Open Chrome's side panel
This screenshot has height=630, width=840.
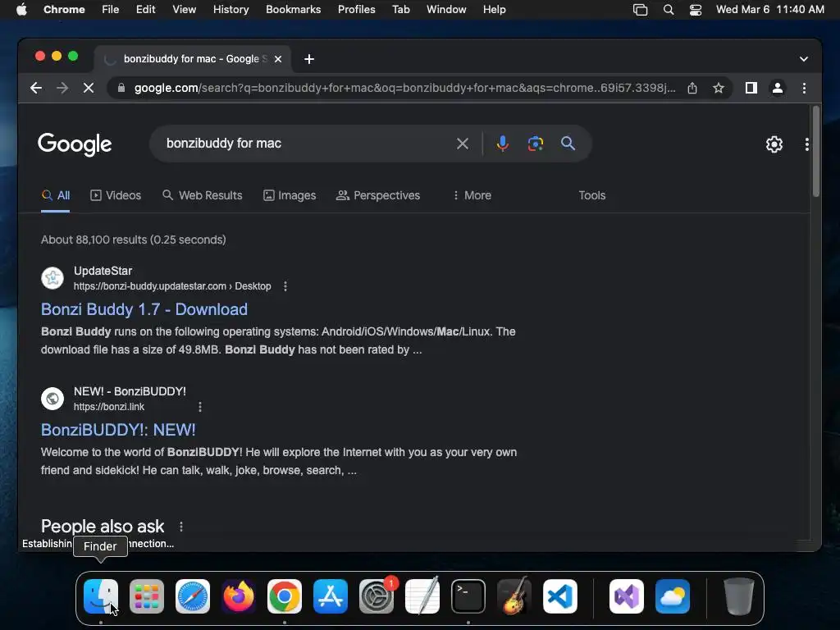[751, 88]
